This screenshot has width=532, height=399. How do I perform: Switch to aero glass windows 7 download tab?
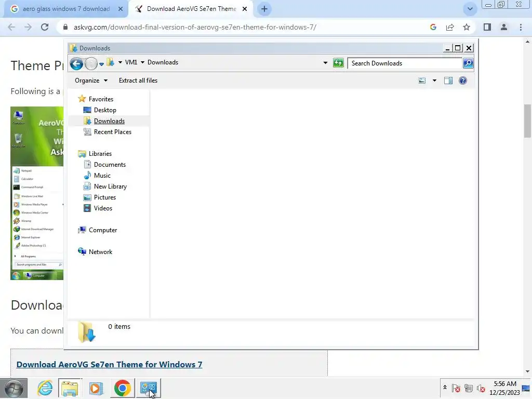[x=66, y=9]
